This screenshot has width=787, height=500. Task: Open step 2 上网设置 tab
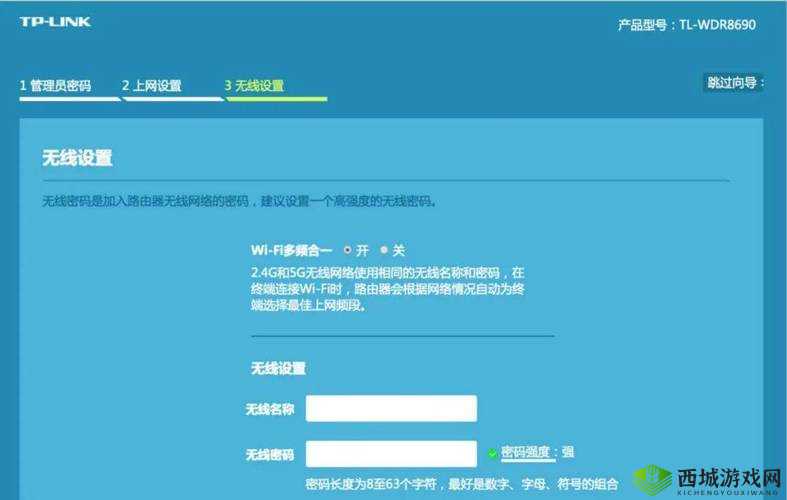pyautogui.click(x=152, y=86)
